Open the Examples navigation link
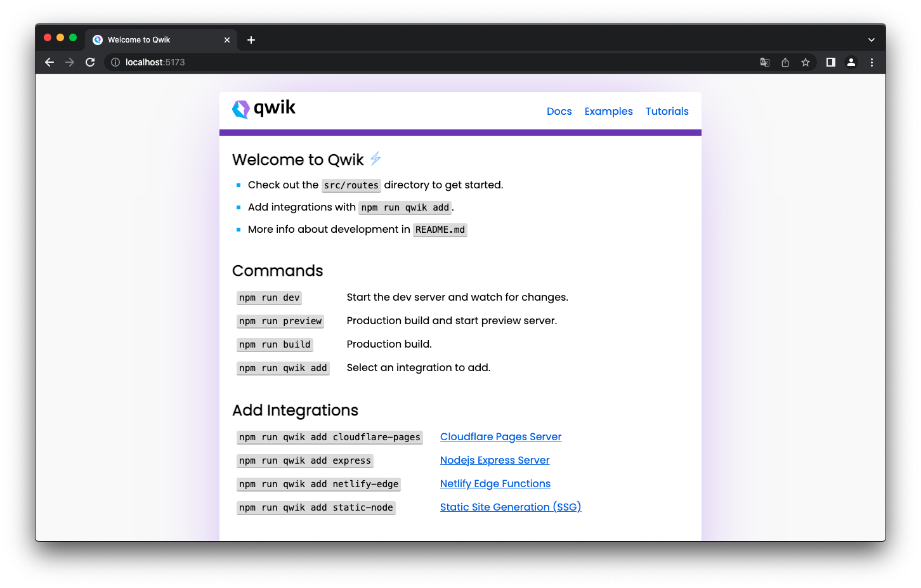This screenshot has width=921, height=588. (609, 111)
